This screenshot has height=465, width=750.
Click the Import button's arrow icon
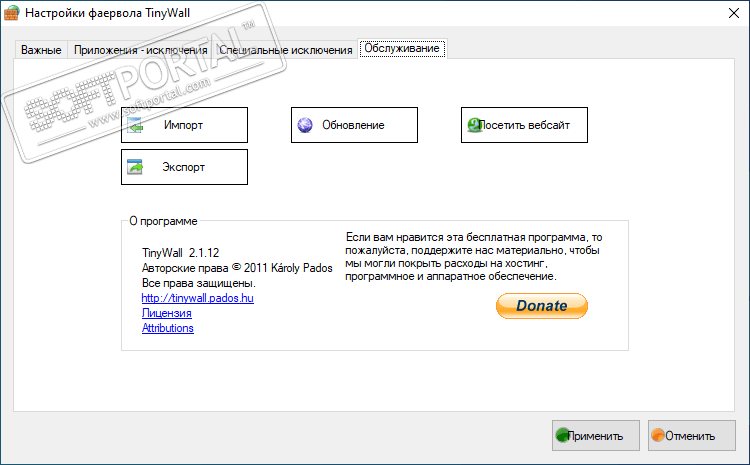(135, 125)
